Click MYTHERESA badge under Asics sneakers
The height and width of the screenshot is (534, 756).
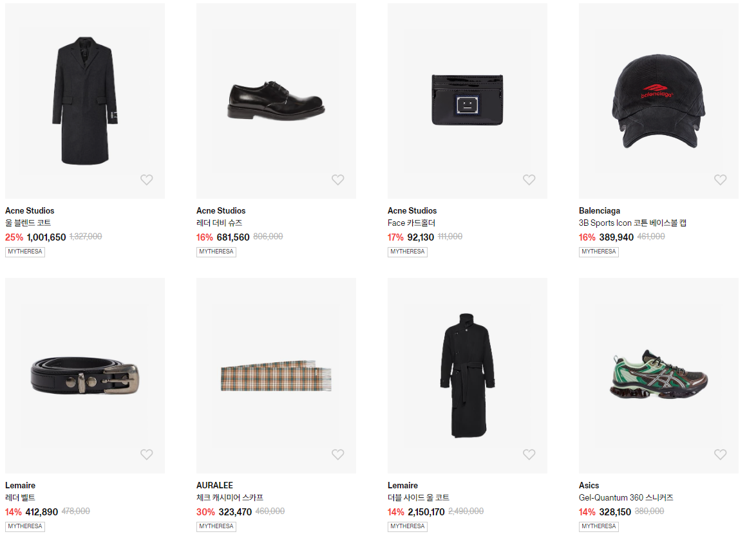(598, 526)
